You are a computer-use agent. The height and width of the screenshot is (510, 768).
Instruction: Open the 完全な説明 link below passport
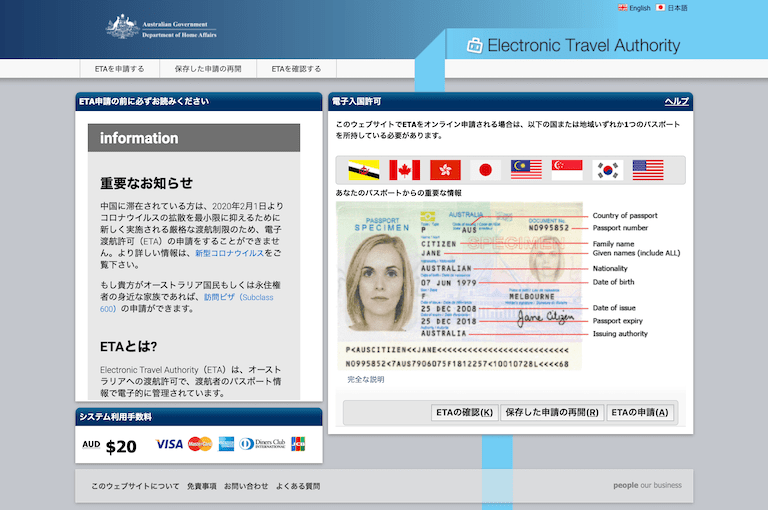coord(366,379)
